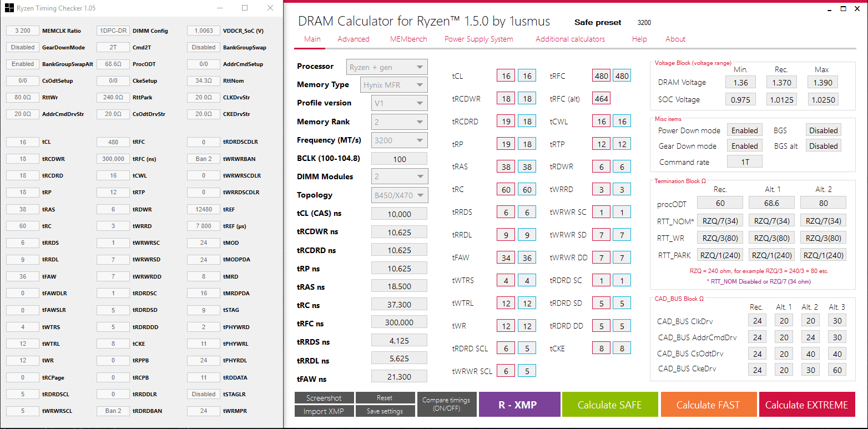Click the tREF value 12480 in Timing Checker
The height and width of the screenshot is (429, 868).
[204, 209]
